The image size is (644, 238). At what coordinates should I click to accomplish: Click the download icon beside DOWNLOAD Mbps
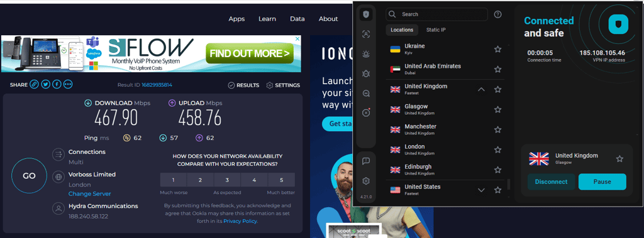click(x=88, y=104)
